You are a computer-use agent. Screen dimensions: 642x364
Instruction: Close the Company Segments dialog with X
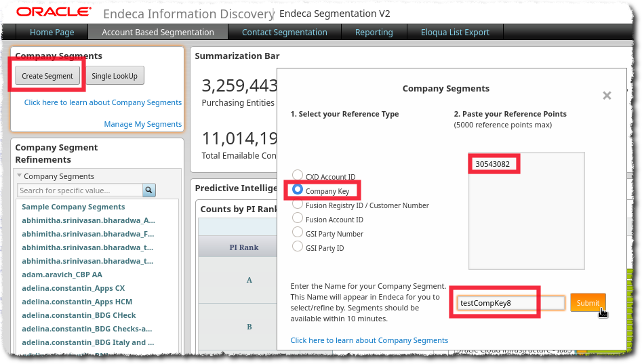tap(607, 96)
